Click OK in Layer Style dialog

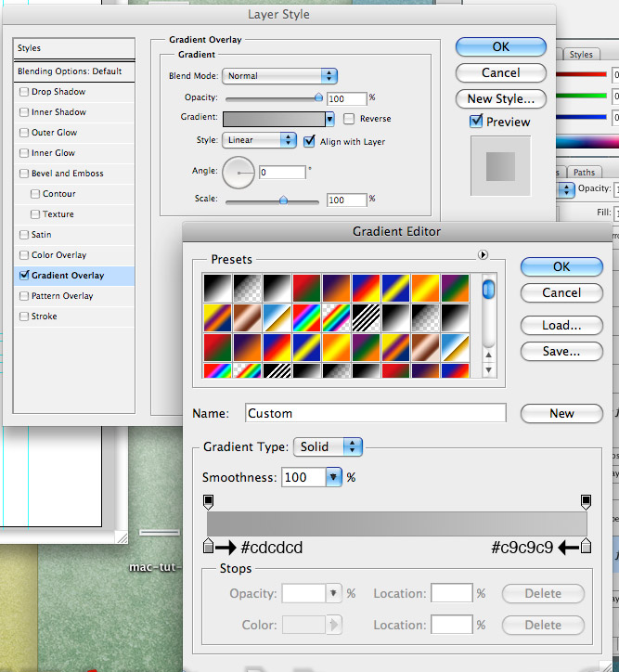501,46
